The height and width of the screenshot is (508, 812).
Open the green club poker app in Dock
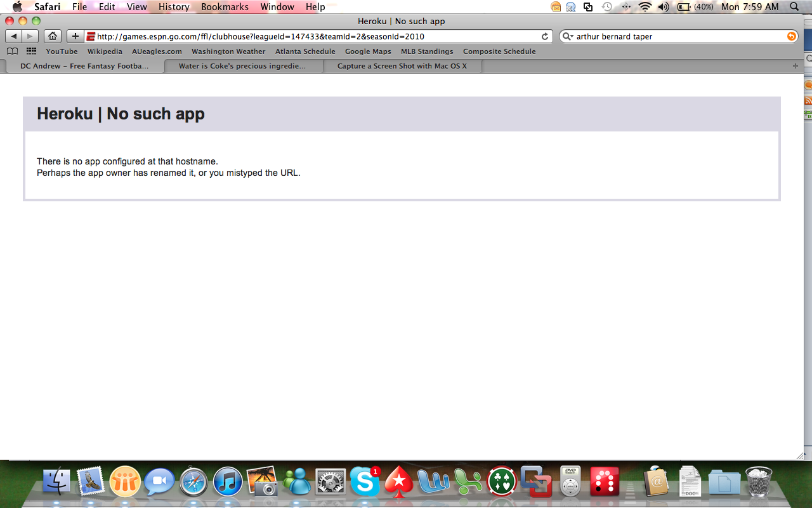coord(502,481)
